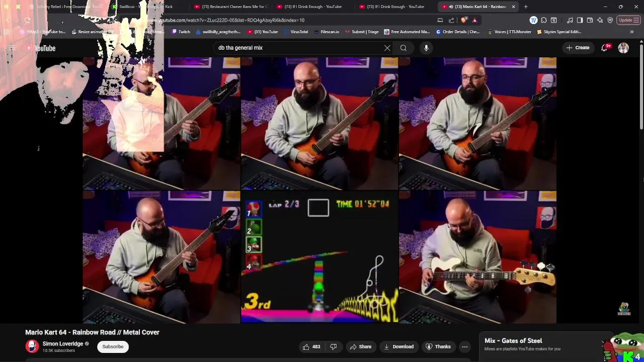This screenshot has height=362, width=644.
Task: Click the TV extension icon
Action: pos(533,20)
